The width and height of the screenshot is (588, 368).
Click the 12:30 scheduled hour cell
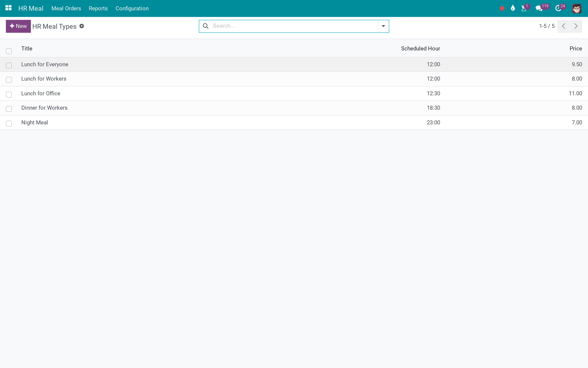[433, 93]
